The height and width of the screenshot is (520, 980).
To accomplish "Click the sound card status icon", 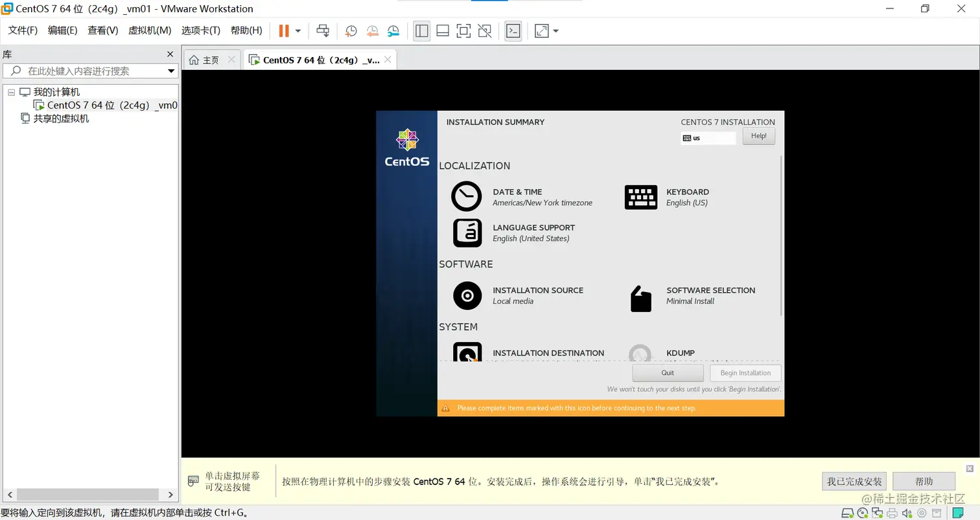I will pos(907,514).
